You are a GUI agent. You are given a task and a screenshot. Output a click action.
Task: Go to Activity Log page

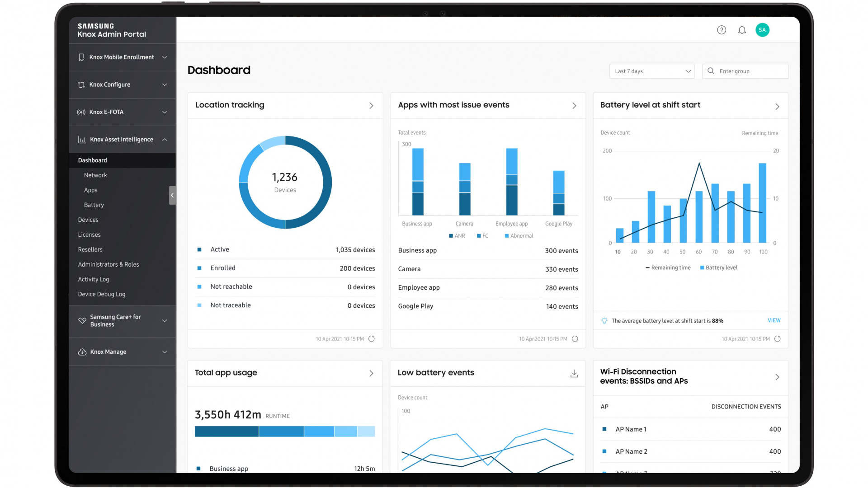tap(94, 279)
